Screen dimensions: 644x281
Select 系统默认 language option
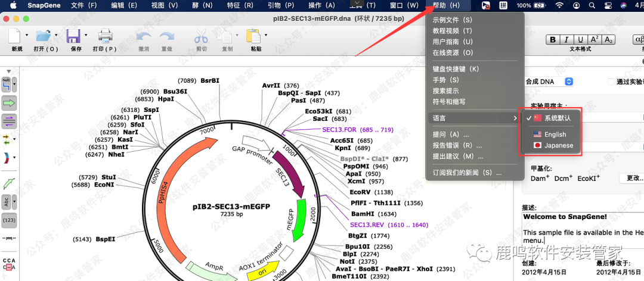[557, 118]
